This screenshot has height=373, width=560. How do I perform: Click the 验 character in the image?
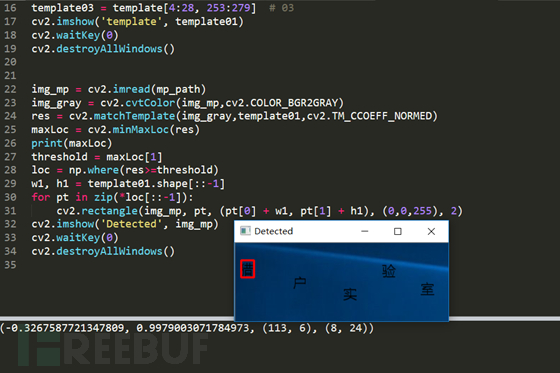pyautogui.click(x=389, y=271)
